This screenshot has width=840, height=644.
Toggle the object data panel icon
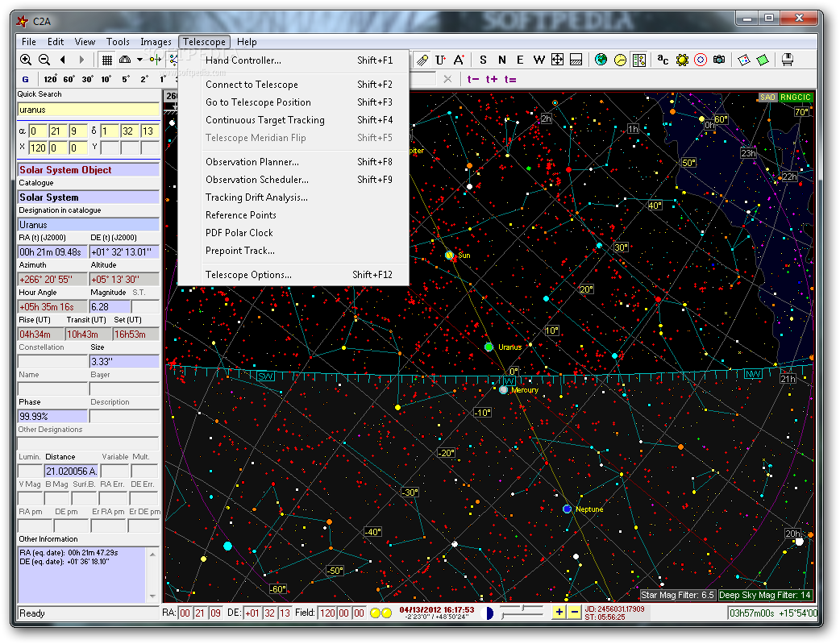(639, 60)
